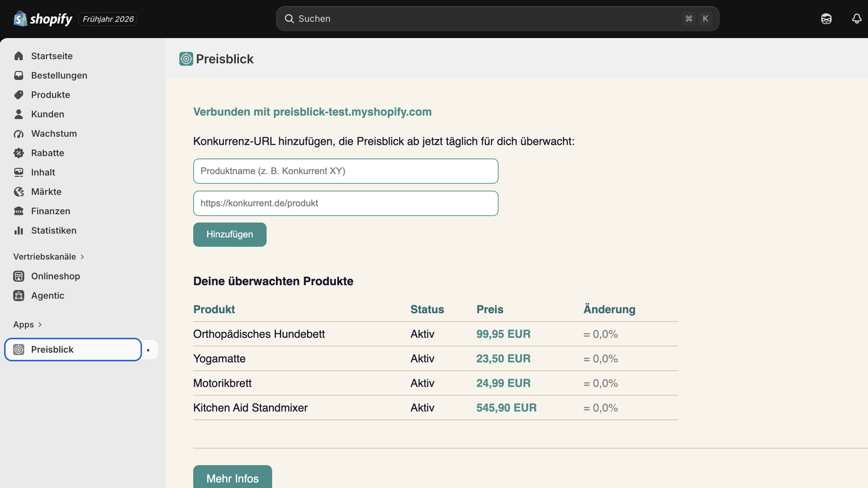Screen dimensions: 868x488
Task: Click the Orthopädisches Hundebett row name
Action: coord(259,334)
